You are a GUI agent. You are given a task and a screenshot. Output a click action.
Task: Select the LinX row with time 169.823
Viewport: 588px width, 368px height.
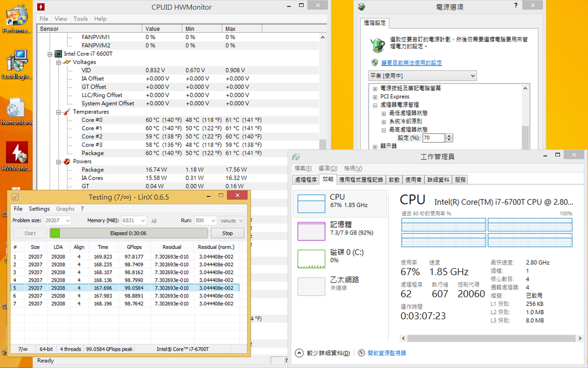(125, 257)
